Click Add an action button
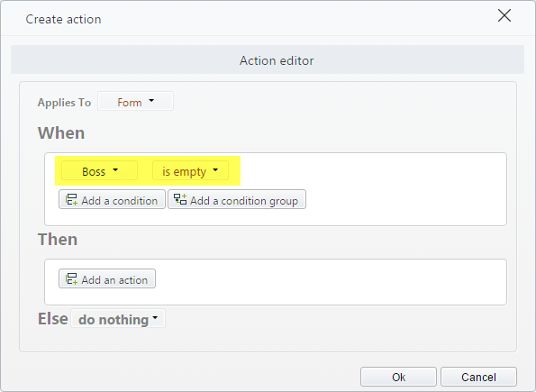Viewport: 536px width, 392px height. tap(107, 278)
